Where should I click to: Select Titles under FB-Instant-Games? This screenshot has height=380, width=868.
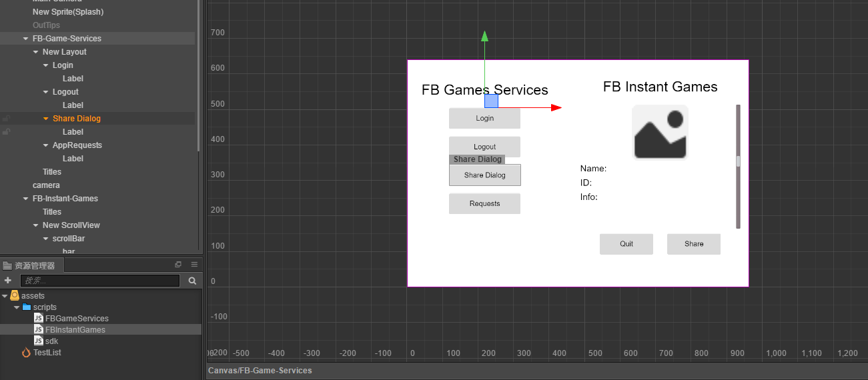[52, 212]
